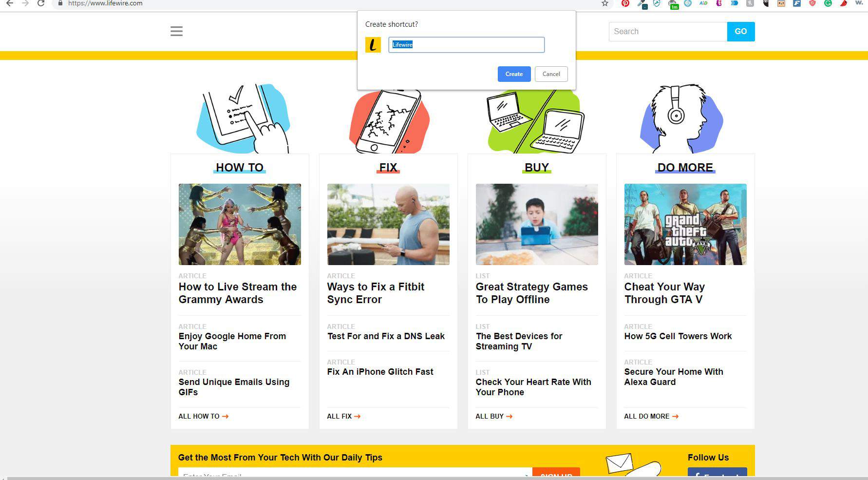
Task: Click the yellow Lifewire logo in dialog
Action: pos(373,45)
